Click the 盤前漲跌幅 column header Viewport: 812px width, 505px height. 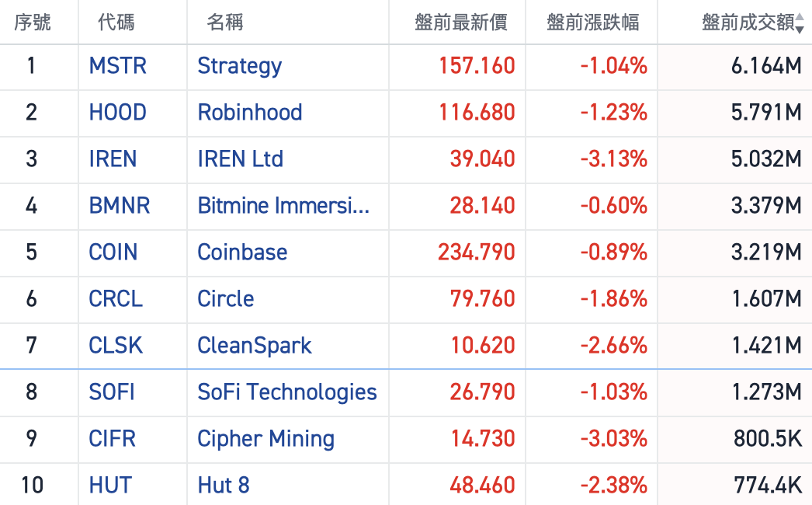593,23
